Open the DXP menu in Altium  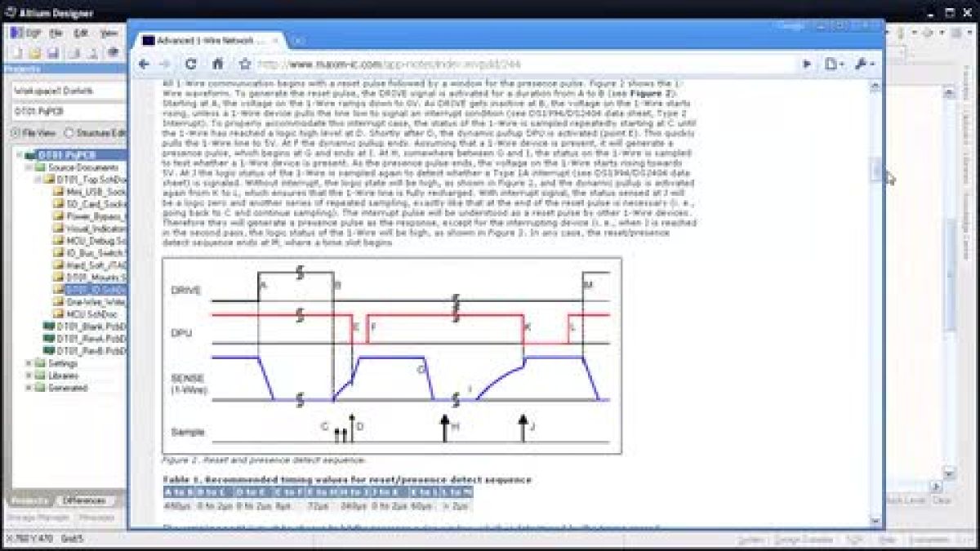[x=26, y=33]
